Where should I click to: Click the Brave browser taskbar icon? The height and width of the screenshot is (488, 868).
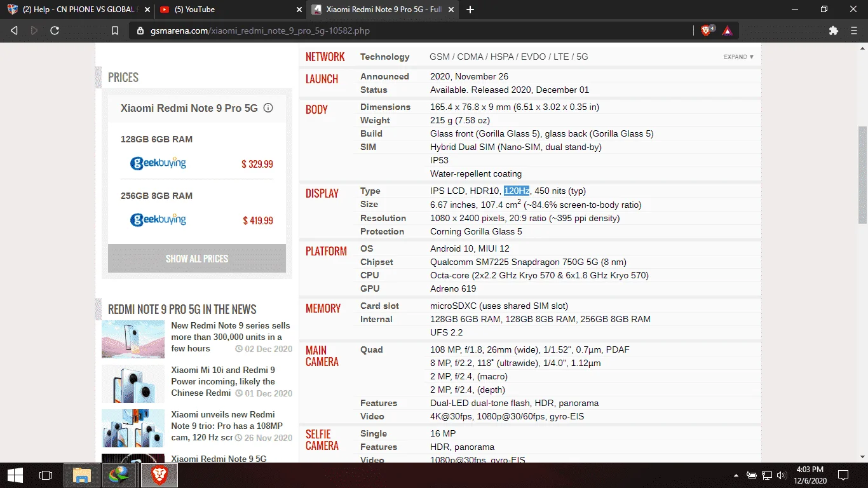[x=159, y=475]
